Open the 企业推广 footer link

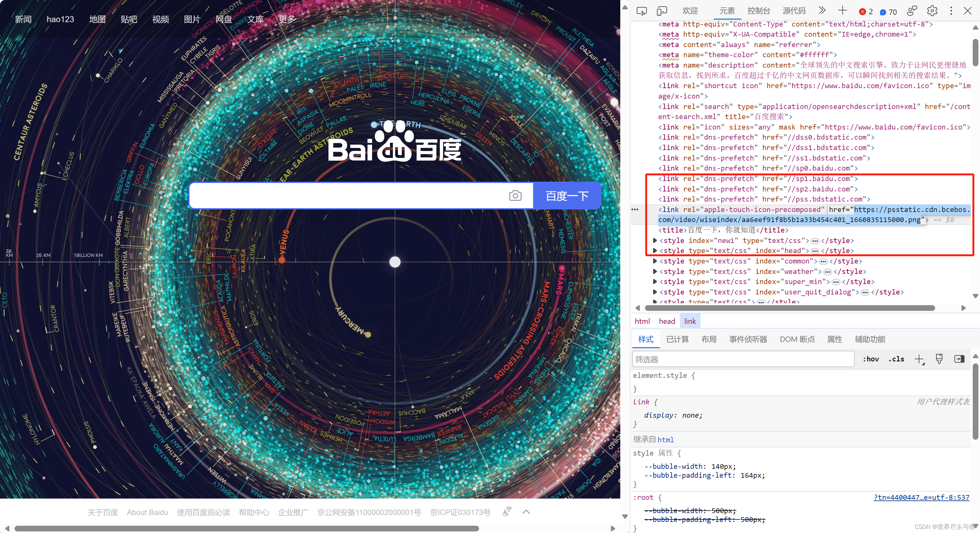293,512
